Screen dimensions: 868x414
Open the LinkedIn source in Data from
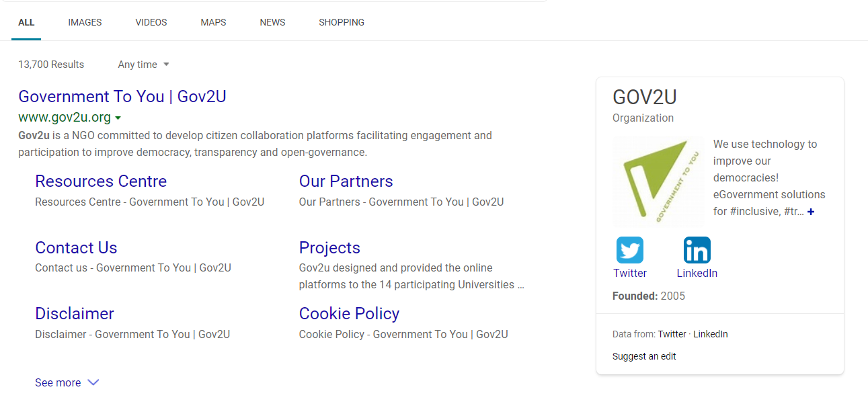point(711,334)
